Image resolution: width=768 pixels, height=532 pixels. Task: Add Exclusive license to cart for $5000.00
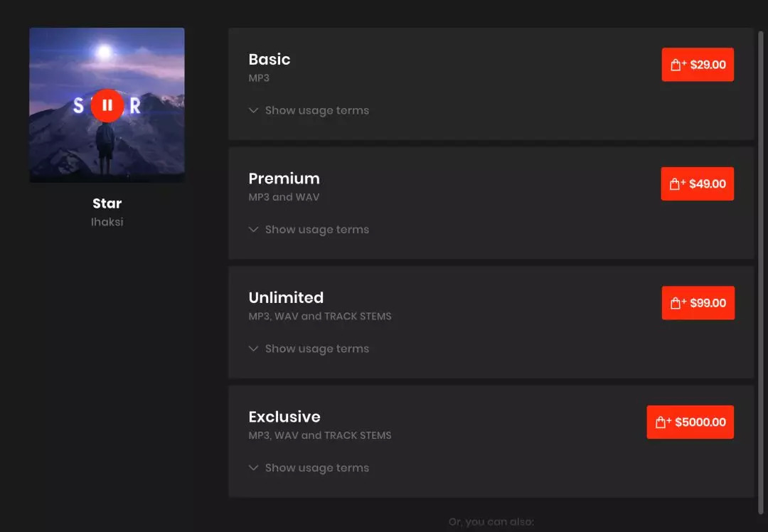690,422
